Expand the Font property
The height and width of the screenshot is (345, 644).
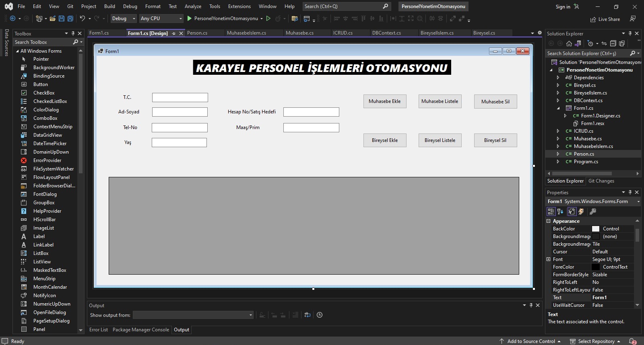pyautogui.click(x=548, y=259)
